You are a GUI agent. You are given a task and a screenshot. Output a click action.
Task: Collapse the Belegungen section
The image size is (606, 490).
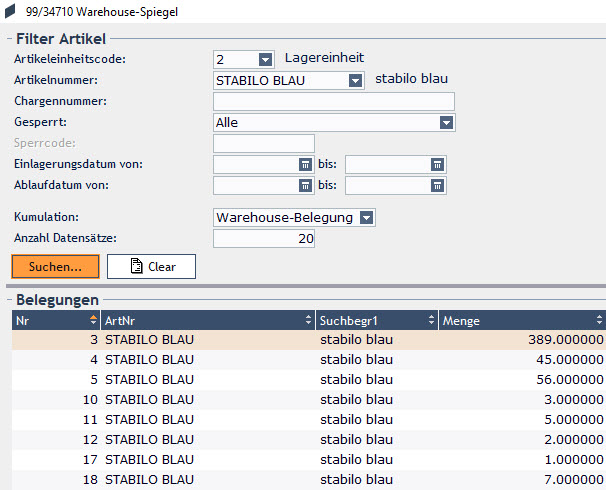tap(9, 299)
